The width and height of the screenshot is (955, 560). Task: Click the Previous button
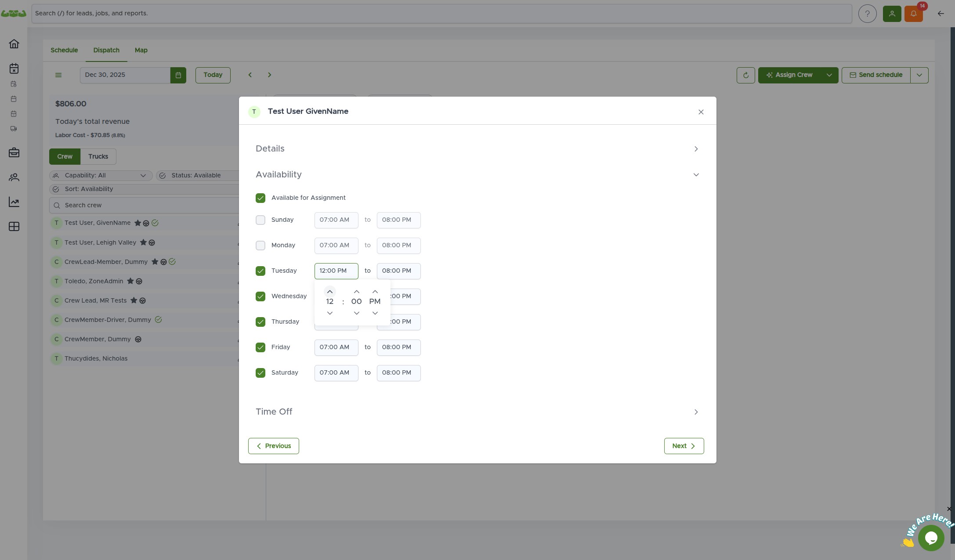pyautogui.click(x=274, y=446)
